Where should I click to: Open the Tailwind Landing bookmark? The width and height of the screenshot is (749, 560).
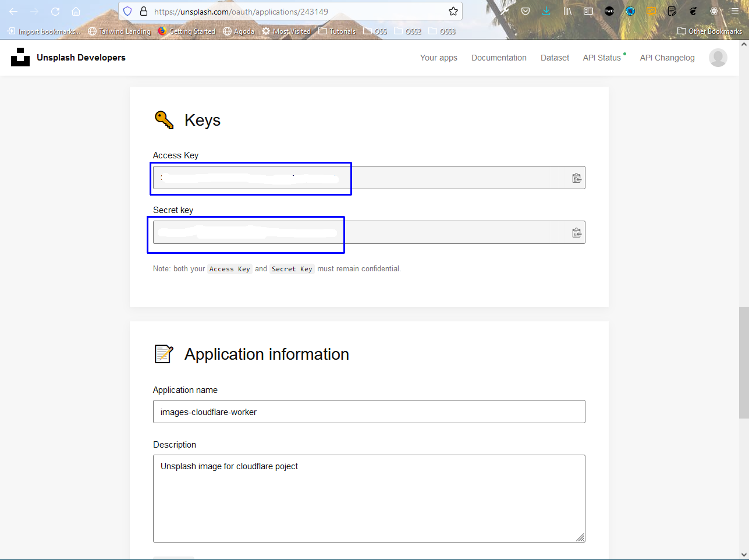(x=119, y=31)
